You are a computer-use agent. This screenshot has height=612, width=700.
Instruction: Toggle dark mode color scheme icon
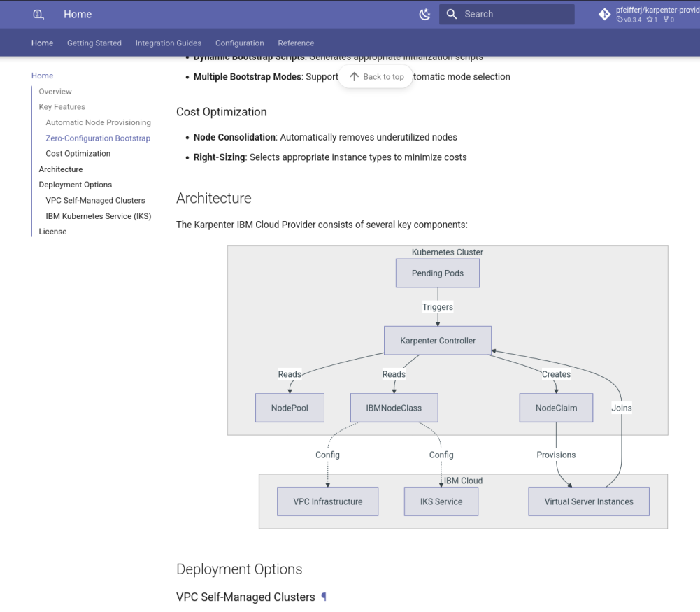(424, 14)
